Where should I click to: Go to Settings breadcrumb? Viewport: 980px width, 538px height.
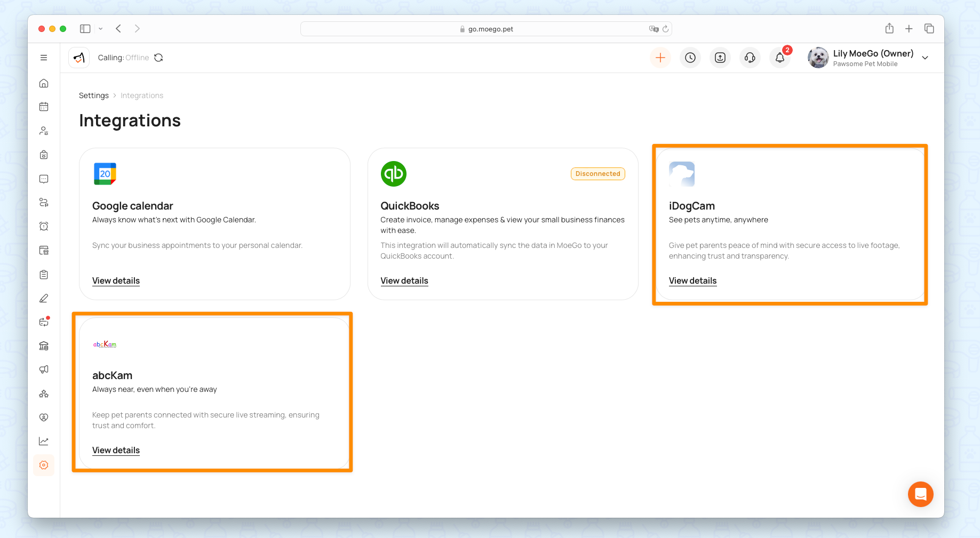click(x=94, y=95)
